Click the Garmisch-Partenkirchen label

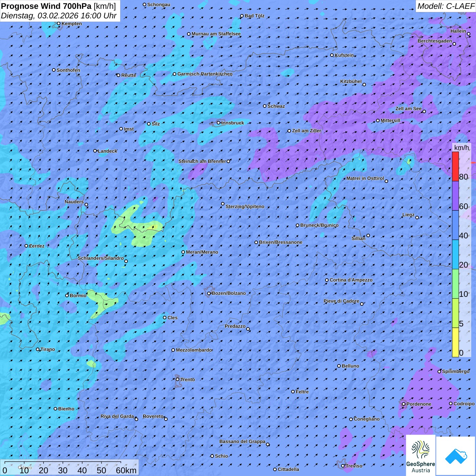(x=205, y=74)
